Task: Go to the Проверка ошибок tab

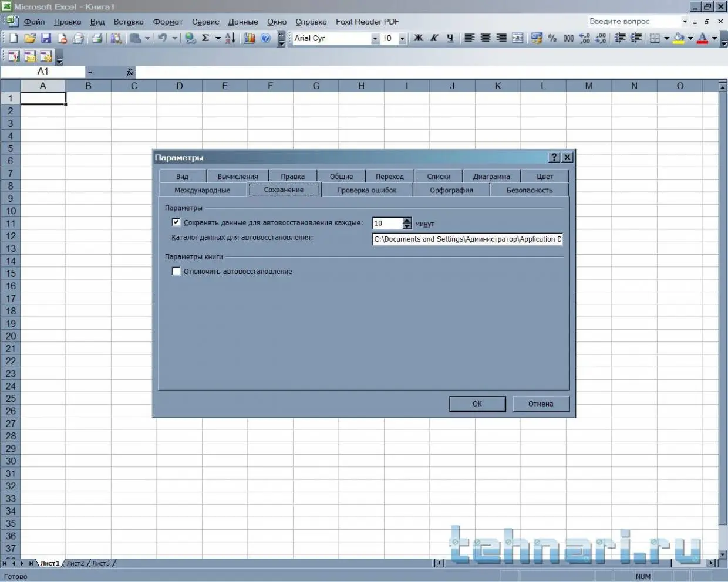Action: tap(367, 190)
